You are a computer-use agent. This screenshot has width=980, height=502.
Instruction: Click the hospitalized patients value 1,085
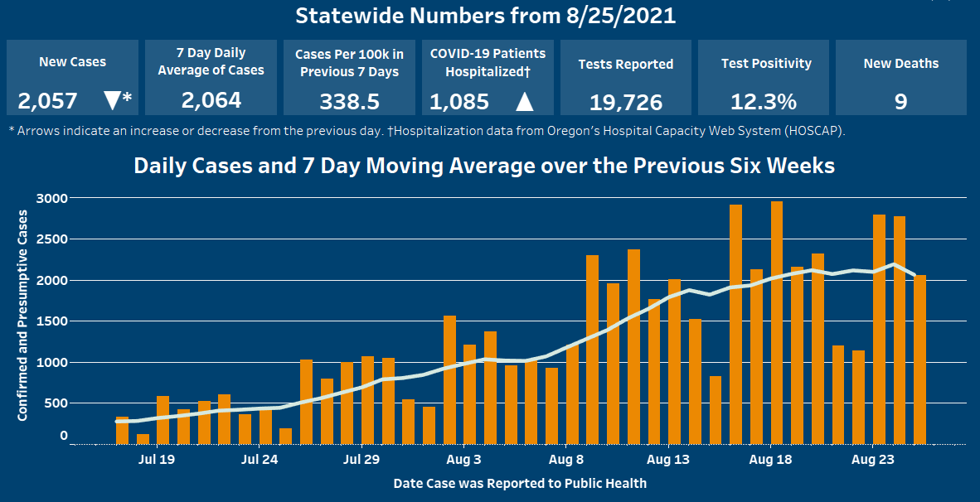coord(459,101)
